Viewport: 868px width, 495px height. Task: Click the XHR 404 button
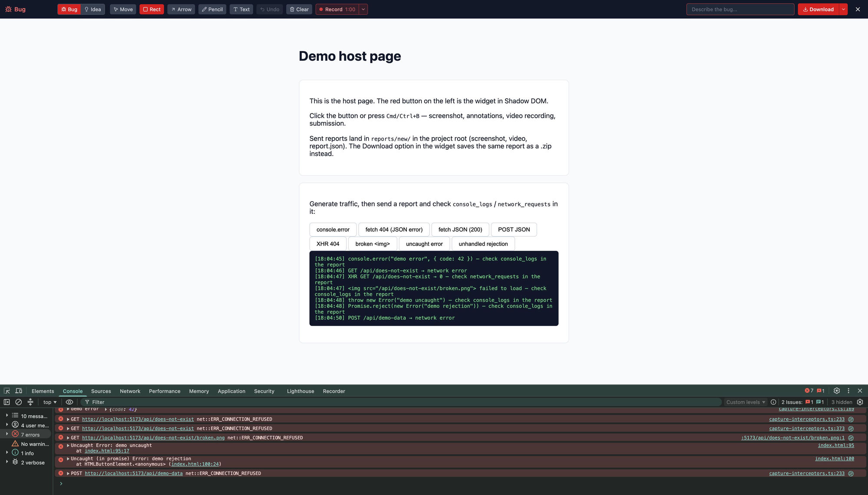pyautogui.click(x=328, y=244)
